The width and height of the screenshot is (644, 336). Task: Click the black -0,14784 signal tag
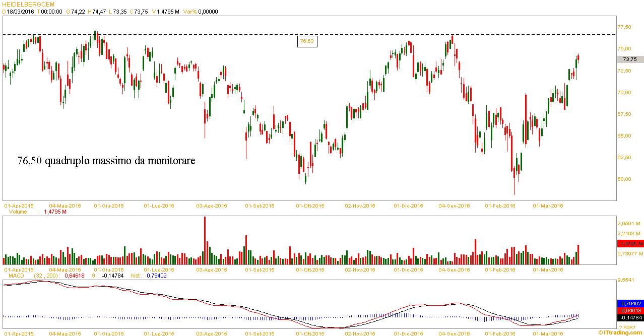tap(630, 318)
